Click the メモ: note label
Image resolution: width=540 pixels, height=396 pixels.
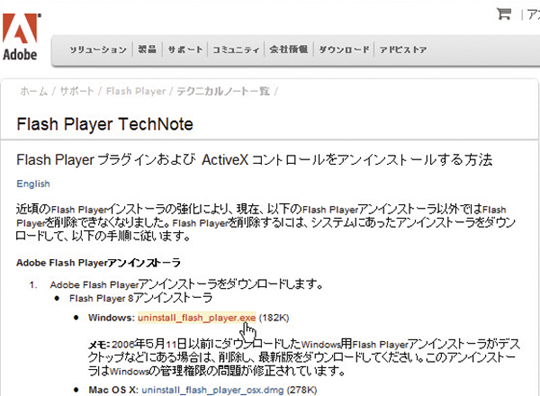click(99, 344)
